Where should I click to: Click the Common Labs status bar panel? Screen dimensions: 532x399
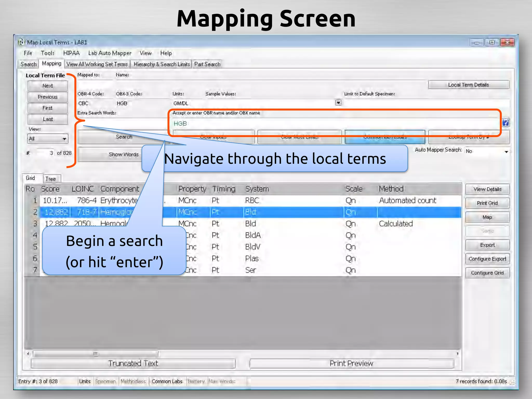[x=167, y=381]
